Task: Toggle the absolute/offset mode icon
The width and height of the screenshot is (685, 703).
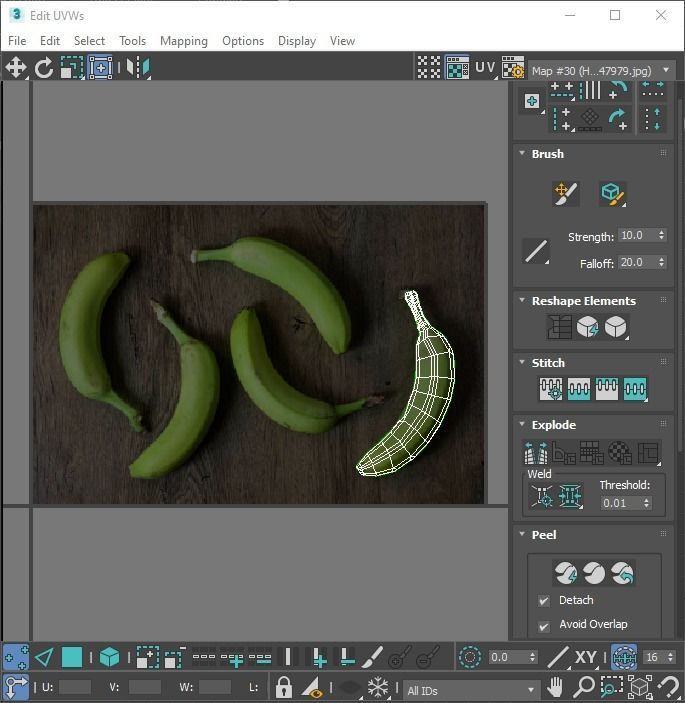Action: point(17,687)
